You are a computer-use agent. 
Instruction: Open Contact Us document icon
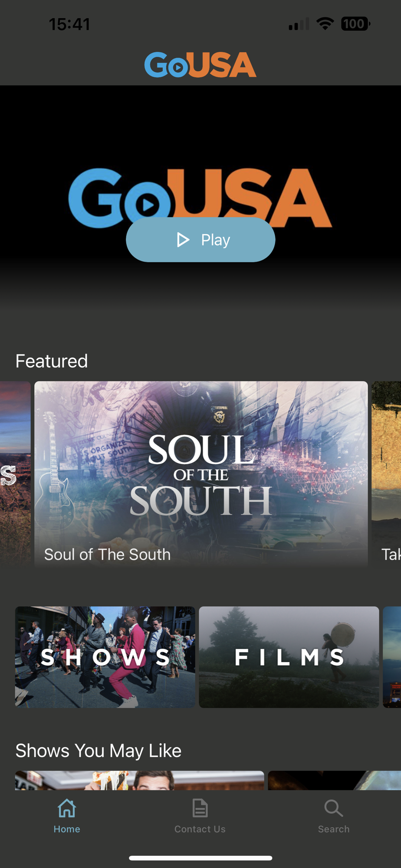click(200, 808)
